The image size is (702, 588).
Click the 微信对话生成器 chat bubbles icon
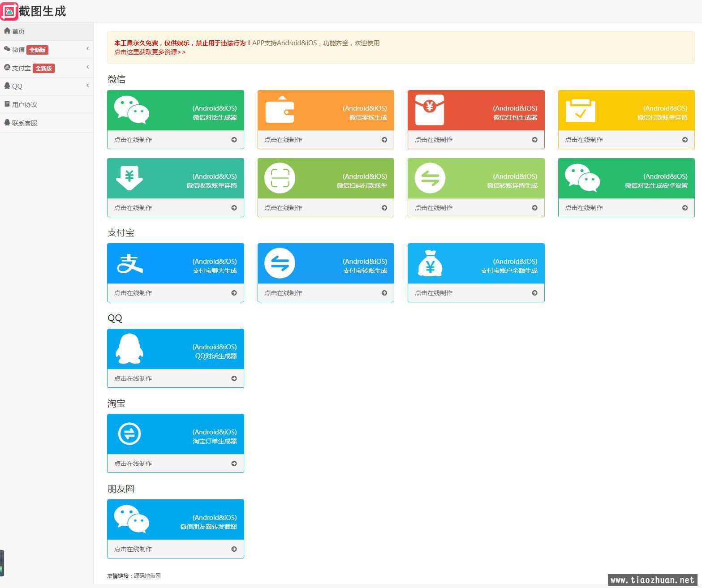coord(131,110)
